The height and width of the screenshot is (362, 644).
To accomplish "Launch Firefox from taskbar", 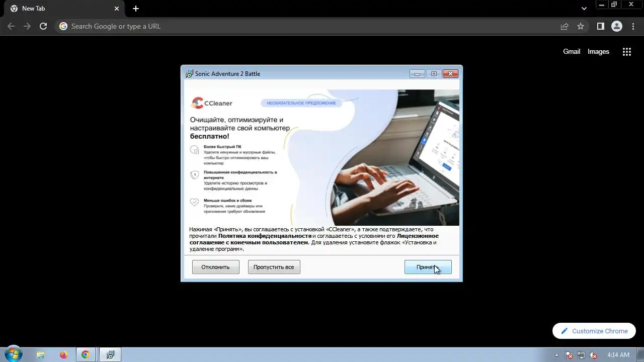I will pos(63,354).
